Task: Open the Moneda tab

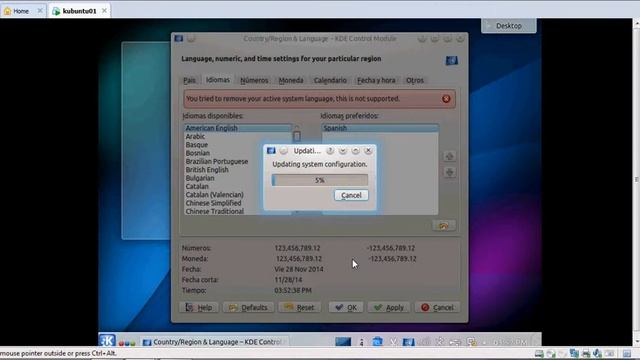Action: pyautogui.click(x=291, y=80)
